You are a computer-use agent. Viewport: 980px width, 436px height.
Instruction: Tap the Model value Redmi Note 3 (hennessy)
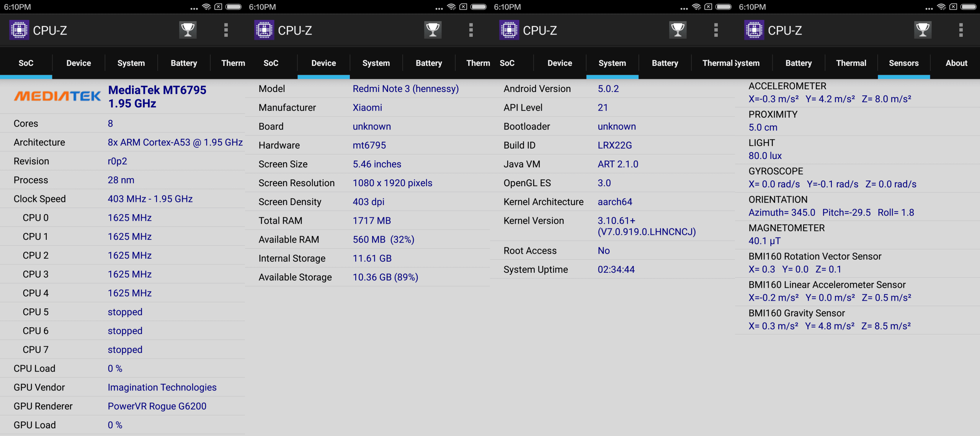406,89
